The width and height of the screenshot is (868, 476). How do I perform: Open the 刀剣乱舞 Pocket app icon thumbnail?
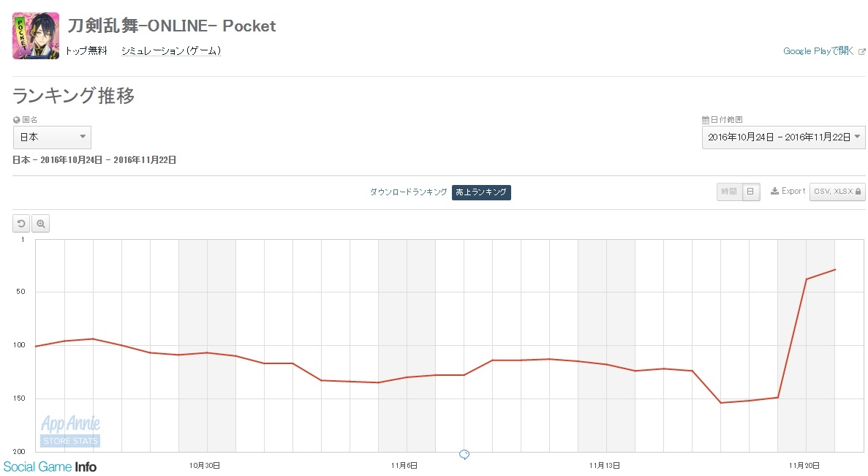click(36, 36)
